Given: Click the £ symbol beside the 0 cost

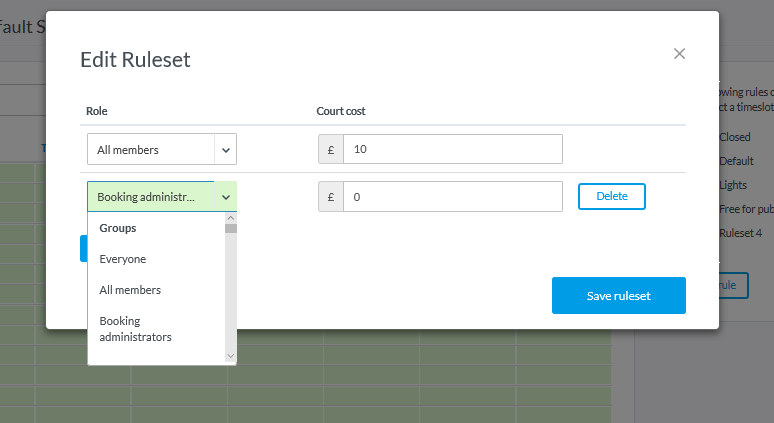Looking at the screenshot, I should click(x=330, y=197).
